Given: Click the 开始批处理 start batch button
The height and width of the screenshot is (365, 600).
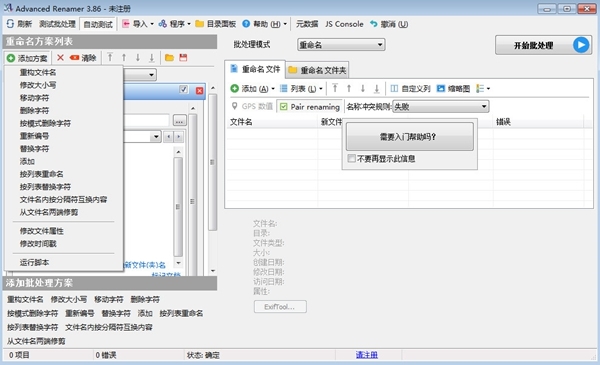Looking at the screenshot, I should [543, 45].
